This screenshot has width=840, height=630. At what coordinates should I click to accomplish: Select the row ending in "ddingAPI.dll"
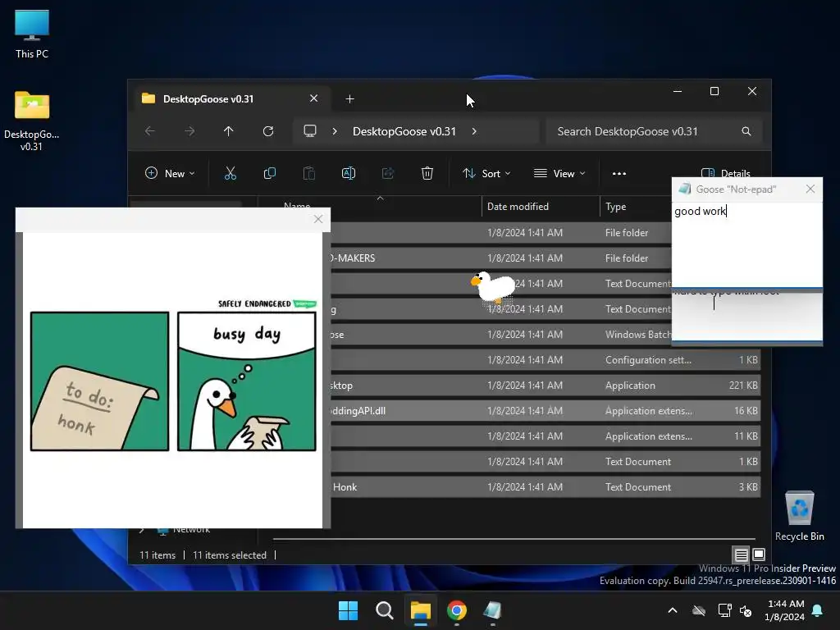pyautogui.click(x=545, y=411)
